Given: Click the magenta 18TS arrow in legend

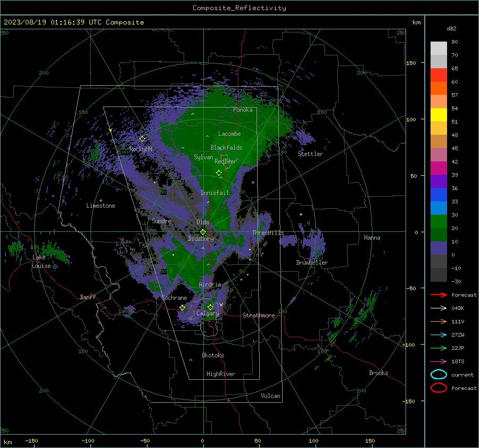Looking at the screenshot, I should (439, 362).
